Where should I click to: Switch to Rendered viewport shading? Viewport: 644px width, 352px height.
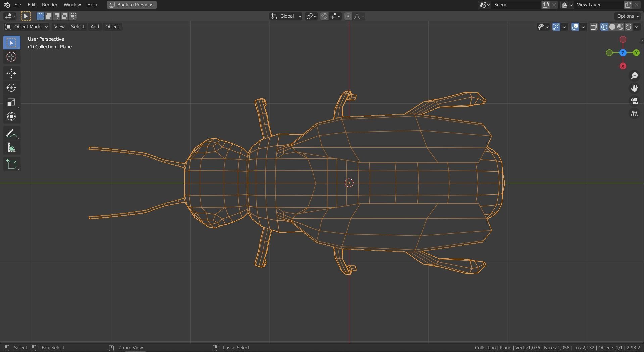point(628,27)
